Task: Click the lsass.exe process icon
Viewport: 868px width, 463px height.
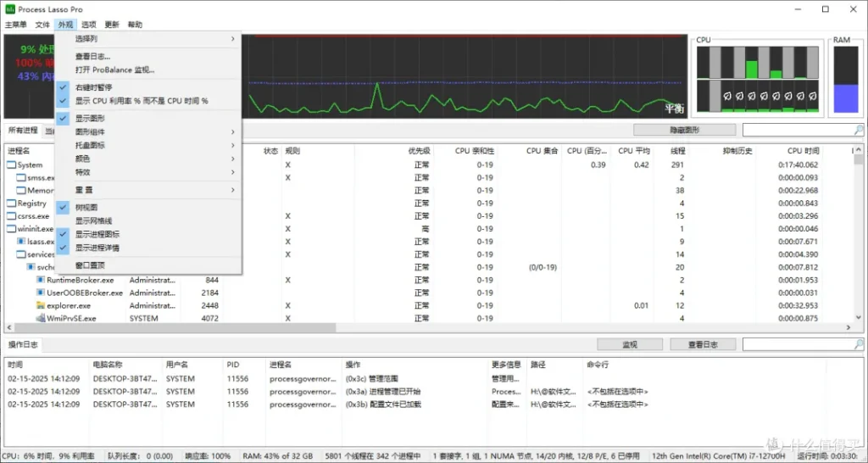Action: click(21, 242)
